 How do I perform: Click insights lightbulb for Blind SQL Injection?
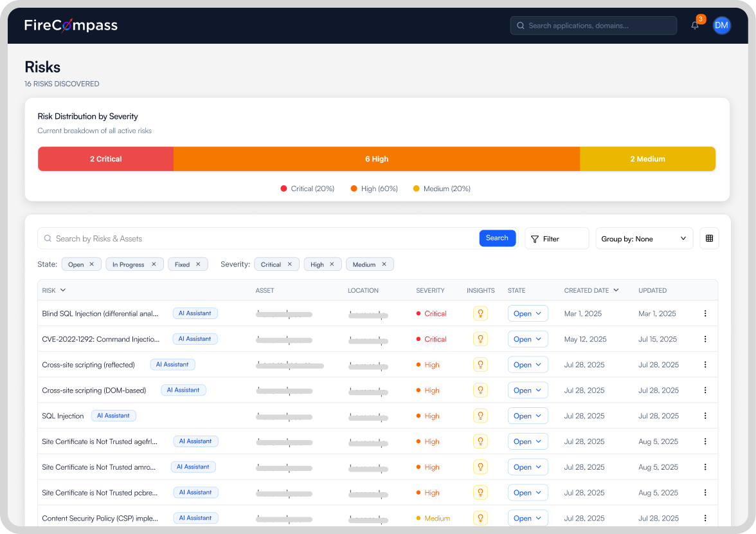pyautogui.click(x=480, y=313)
